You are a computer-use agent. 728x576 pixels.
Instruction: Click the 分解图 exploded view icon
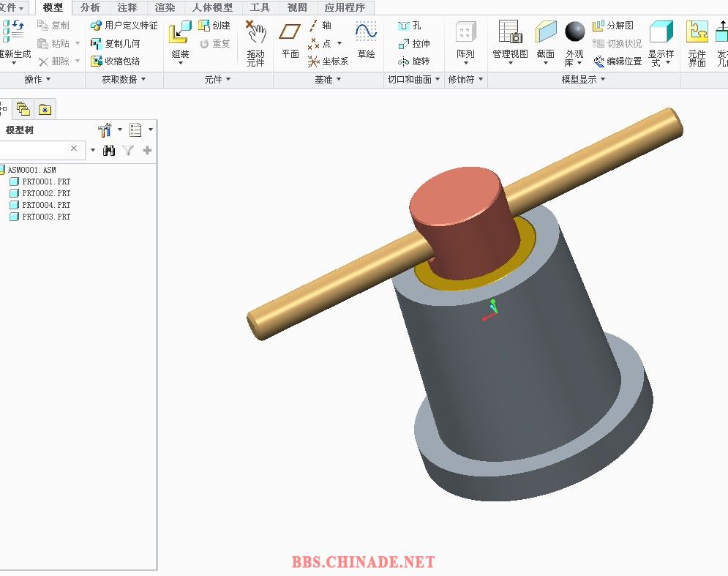(x=613, y=26)
